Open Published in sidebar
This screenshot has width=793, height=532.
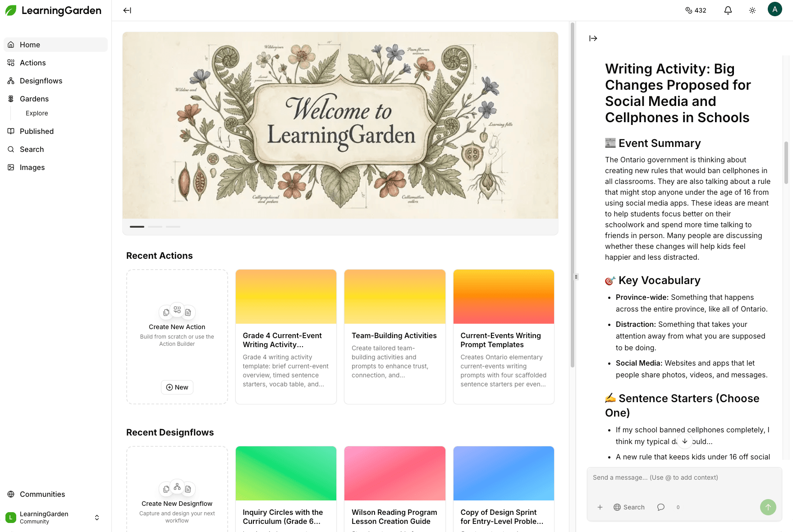pos(55,131)
